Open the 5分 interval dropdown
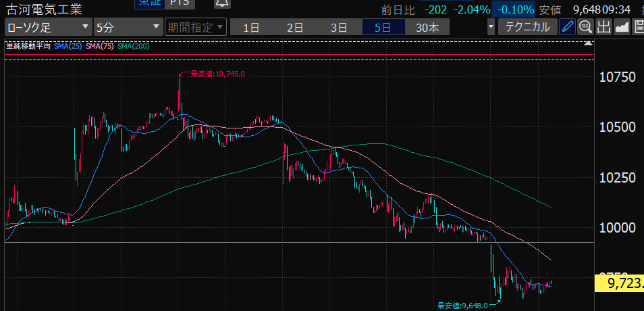This screenshot has height=311, width=644. pos(127,28)
